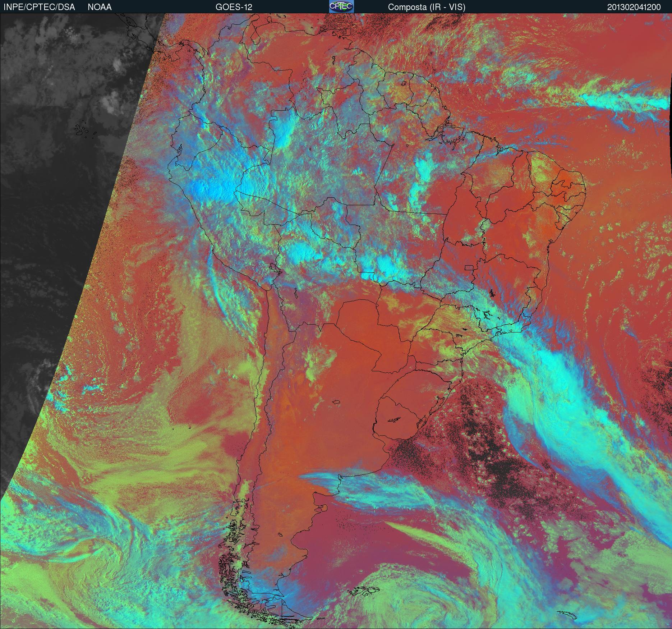Click the NOAA label
Viewport: 672px width, 629px height.
click(x=100, y=7)
